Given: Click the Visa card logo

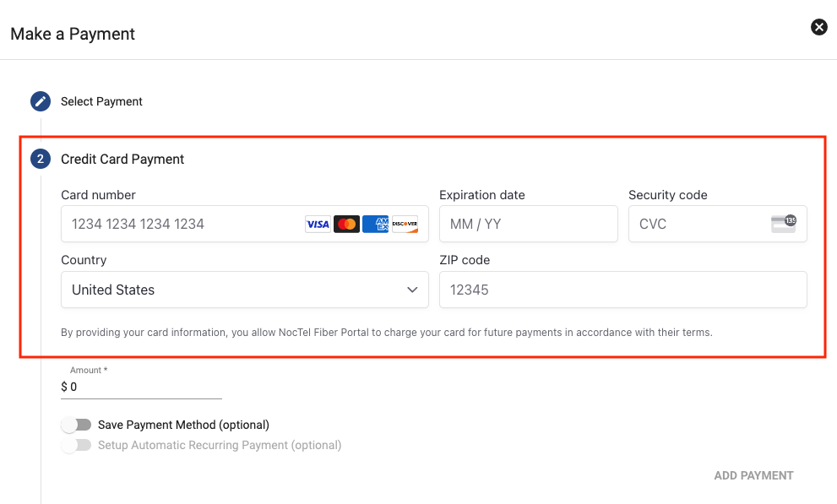Looking at the screenshot, I should click(318, 224).
